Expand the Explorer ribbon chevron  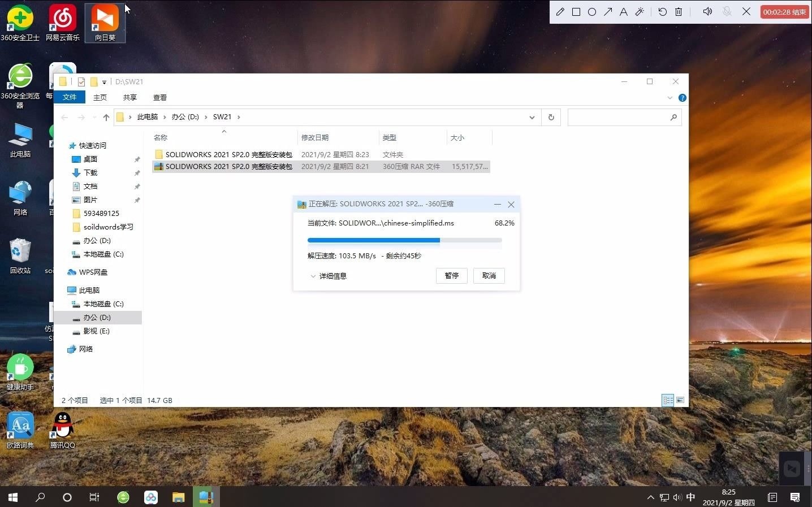tap(670, 98)
